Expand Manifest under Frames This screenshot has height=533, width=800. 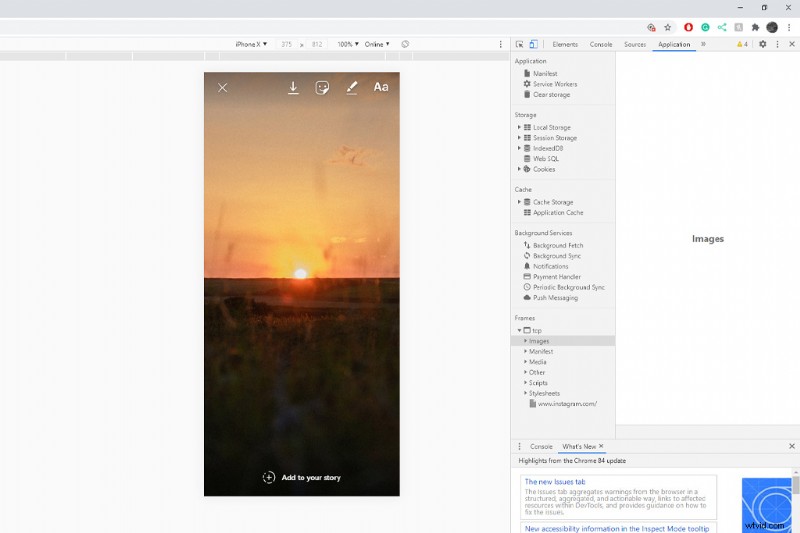tap(526, 351)
